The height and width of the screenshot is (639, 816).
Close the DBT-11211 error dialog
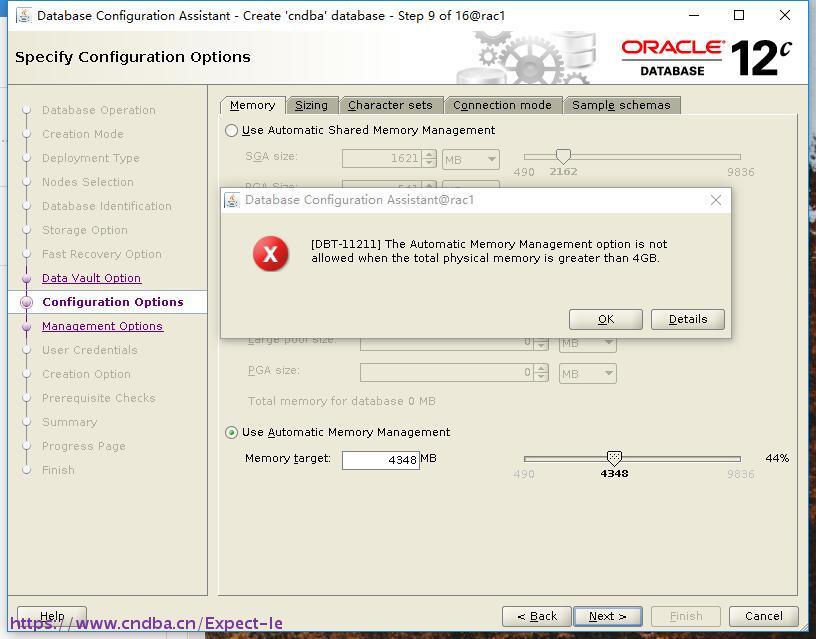coord(716,200)
